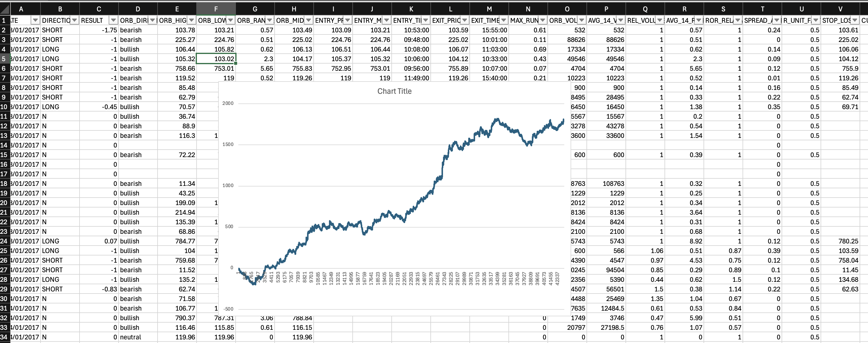Viewport: 868px width, 343px height.
Task: Expand the ORB_HIGH filter dropdown
Action: click(191, 20)
